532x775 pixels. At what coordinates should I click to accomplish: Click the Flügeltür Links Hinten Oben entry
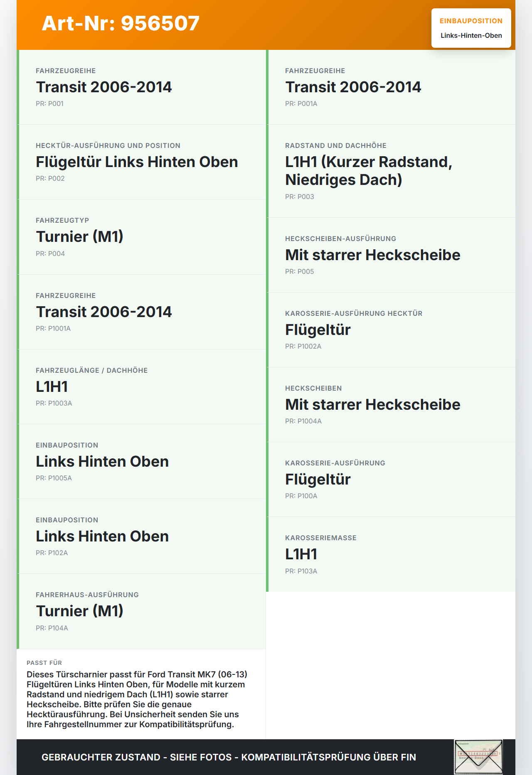pos(137,162)
